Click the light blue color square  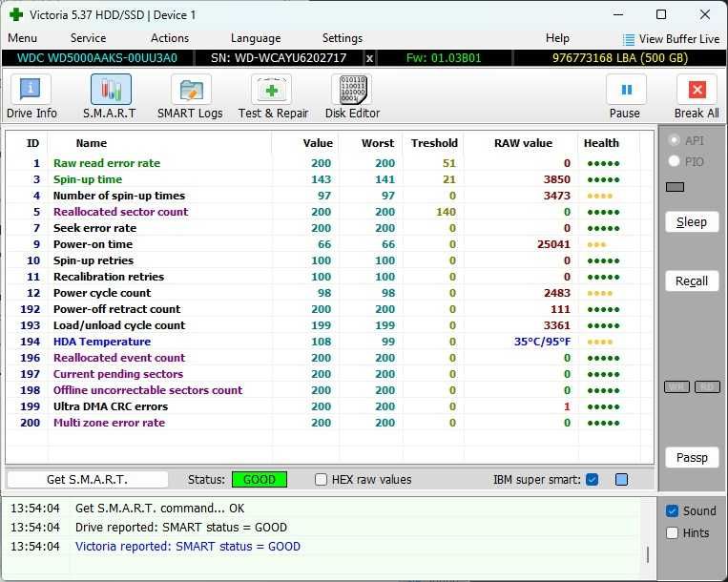[621, 479]
